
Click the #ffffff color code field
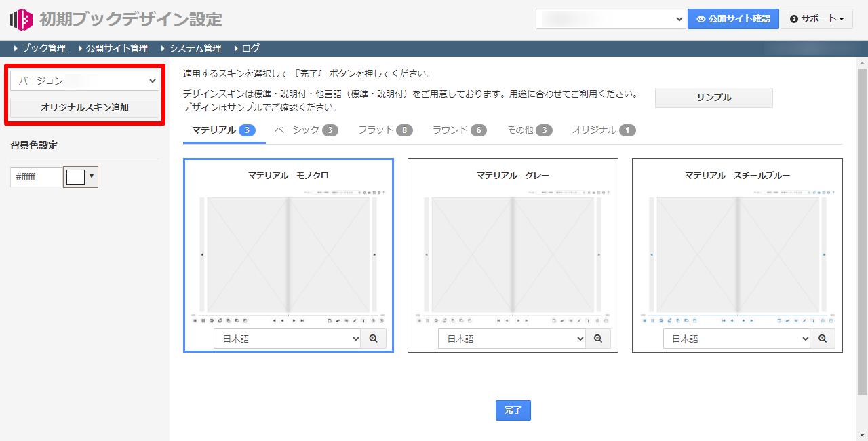tap(35, 177)
